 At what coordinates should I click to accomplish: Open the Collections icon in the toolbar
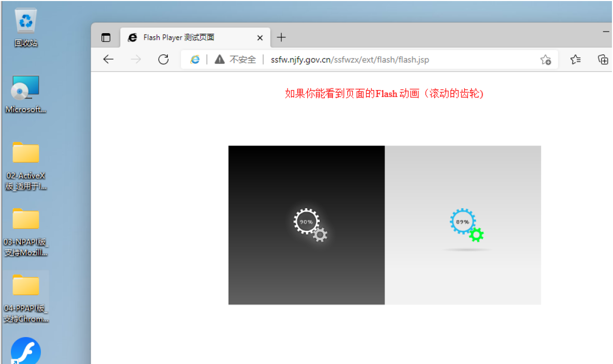(x=603, y=59)
